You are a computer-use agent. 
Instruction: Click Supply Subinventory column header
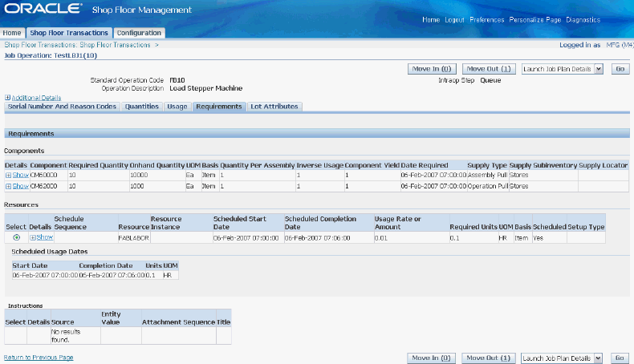[x=543, y=165]
